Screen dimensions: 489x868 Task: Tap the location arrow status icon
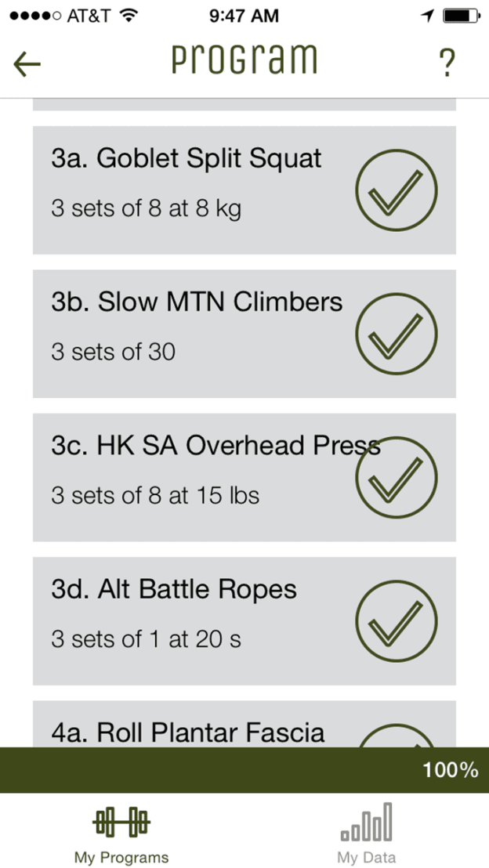427,16
